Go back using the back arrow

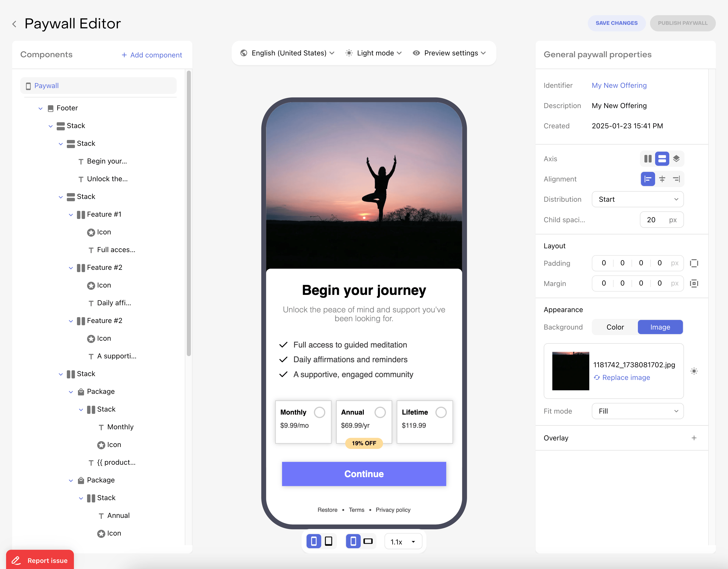[x=14, y=24]
